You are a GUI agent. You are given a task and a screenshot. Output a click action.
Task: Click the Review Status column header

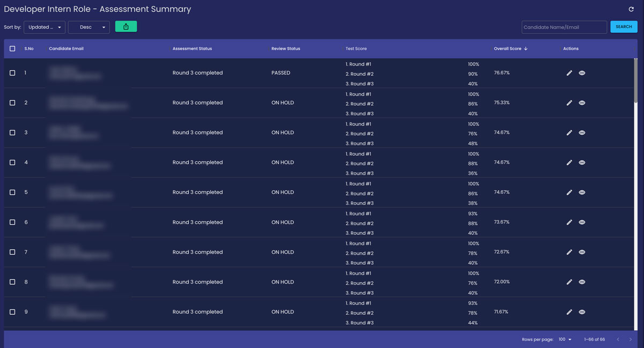[x=286, y=49]
